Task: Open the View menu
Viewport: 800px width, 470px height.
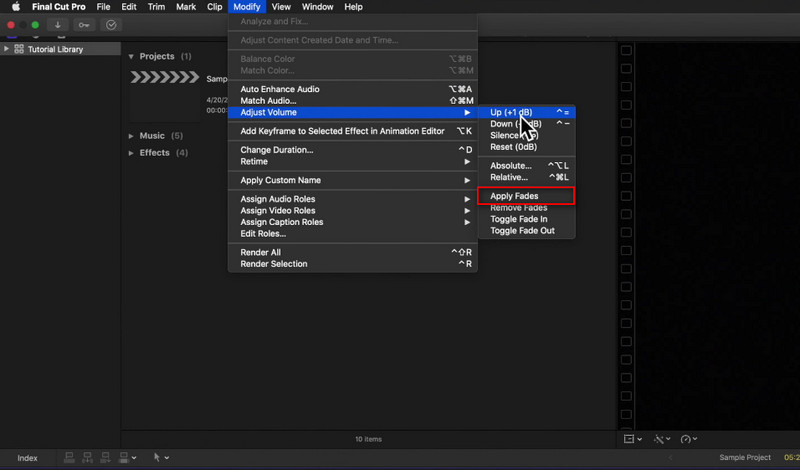Action: (281, 7)
